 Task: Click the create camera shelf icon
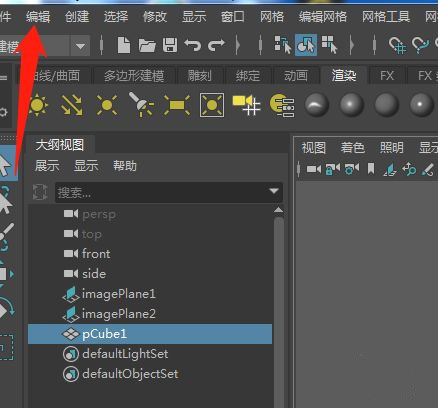click(246, 105)
